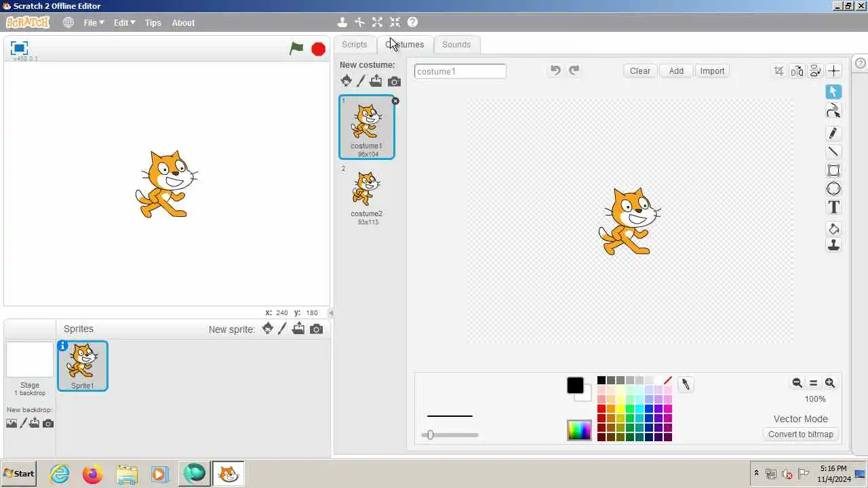Viewport: 868px width, 488px height.
Task: Paint a new backdrop
Action: click(24, 424)
